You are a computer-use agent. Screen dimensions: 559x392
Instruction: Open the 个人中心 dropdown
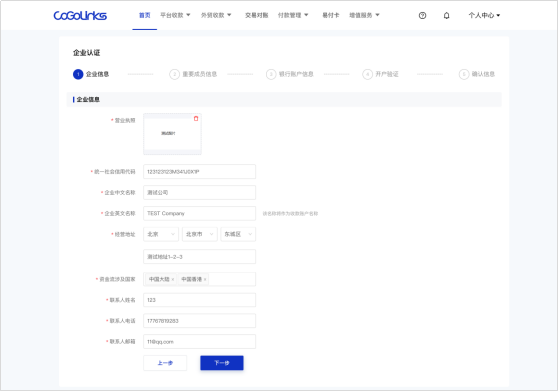tap(484, 15)
